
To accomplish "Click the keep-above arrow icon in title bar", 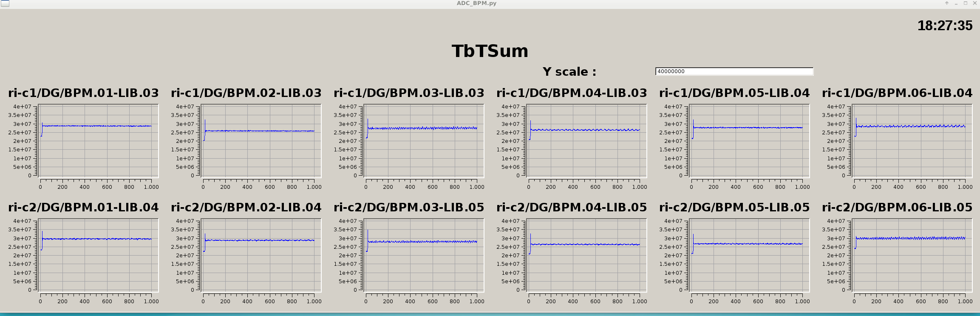I will (x=946, y=3).
